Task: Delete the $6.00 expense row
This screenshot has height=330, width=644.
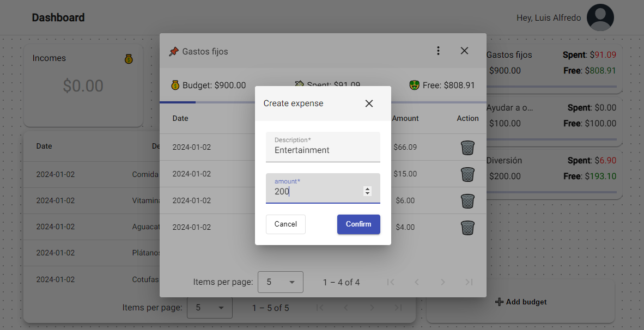Action: click(x=467, y=201)
